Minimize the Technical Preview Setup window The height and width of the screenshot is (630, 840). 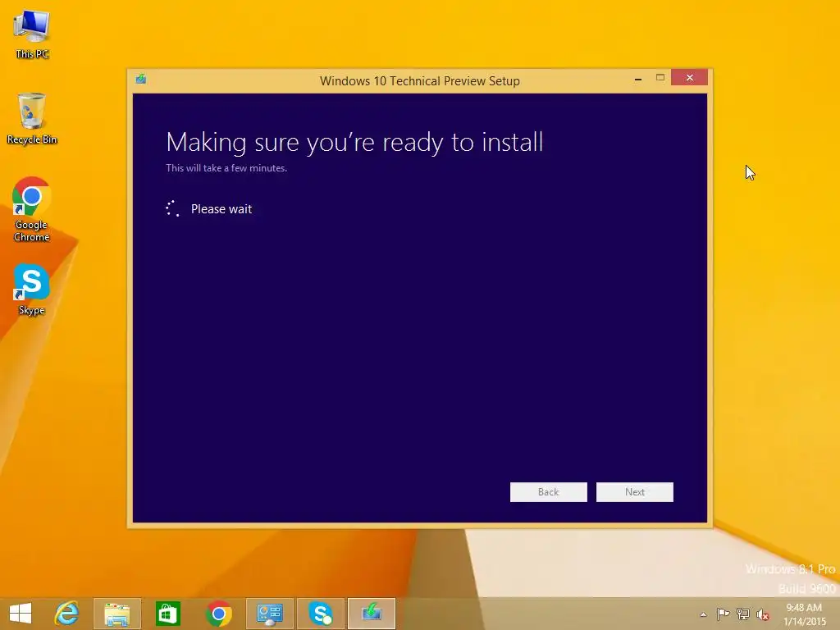pyautogui.click(x=638, y=79)
